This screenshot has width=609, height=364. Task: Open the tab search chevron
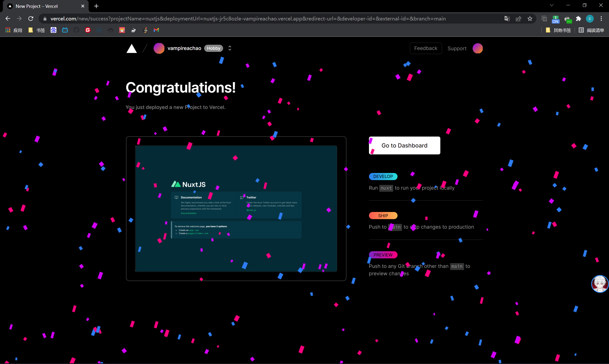pos(552,5)
